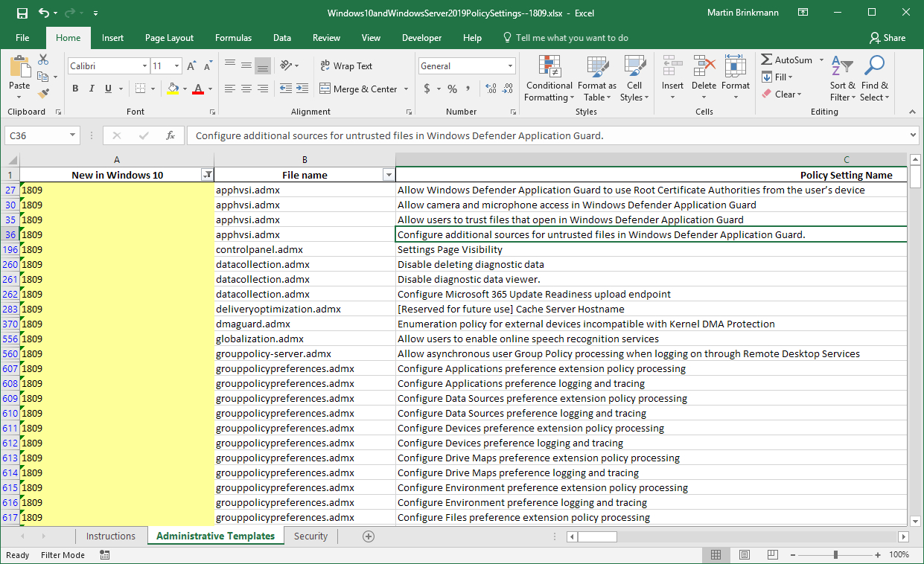
Task: Open the Formulas ribbon tab
Action: tap(233, 38)
